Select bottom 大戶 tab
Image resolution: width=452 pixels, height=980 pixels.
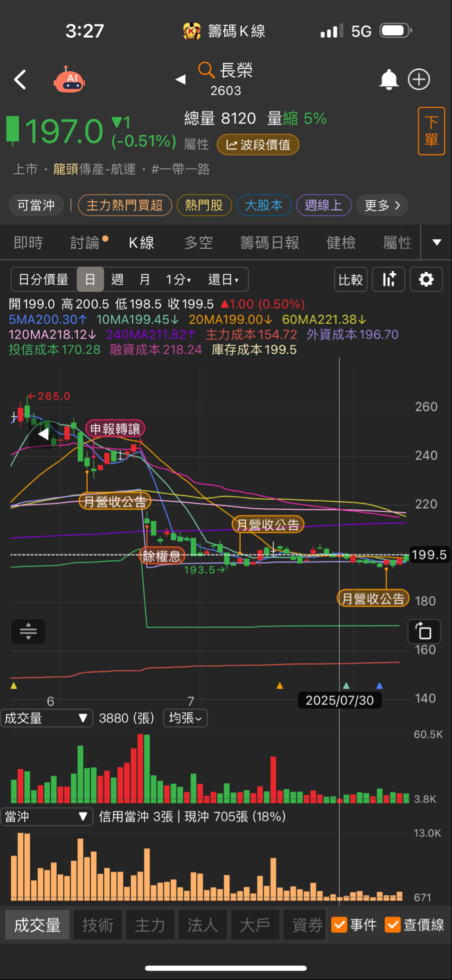[255, 925]
